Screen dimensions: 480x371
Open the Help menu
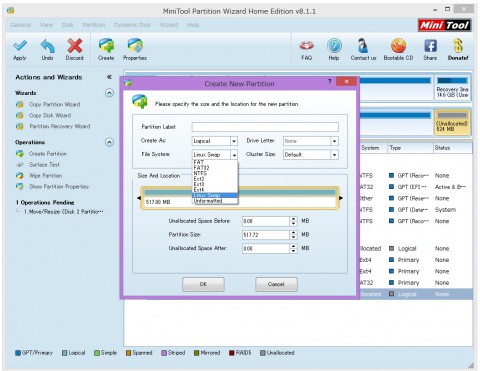coord(193,25)
